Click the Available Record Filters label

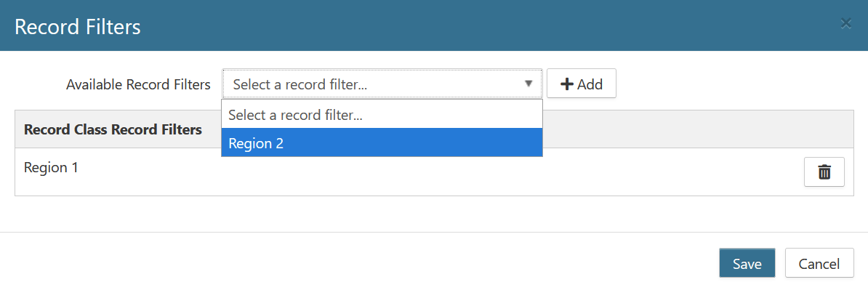click(x=138, y=85)
